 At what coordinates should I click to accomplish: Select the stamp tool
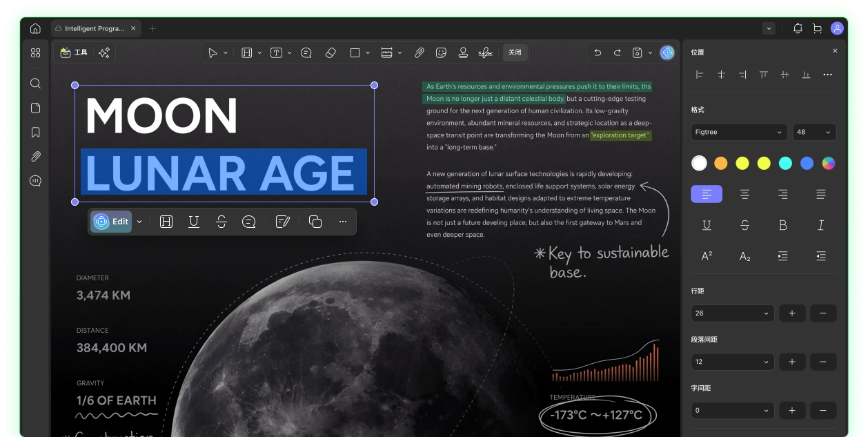click(463, 52)
